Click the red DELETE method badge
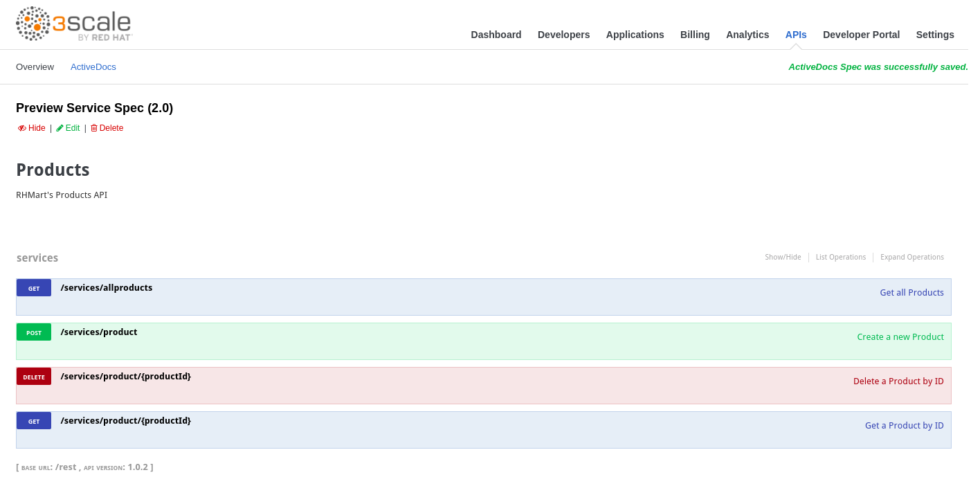 [x=34, y=377]
